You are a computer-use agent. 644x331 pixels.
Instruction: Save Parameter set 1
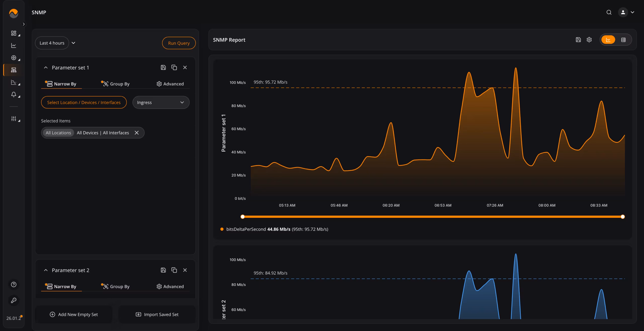click(163, 67)
